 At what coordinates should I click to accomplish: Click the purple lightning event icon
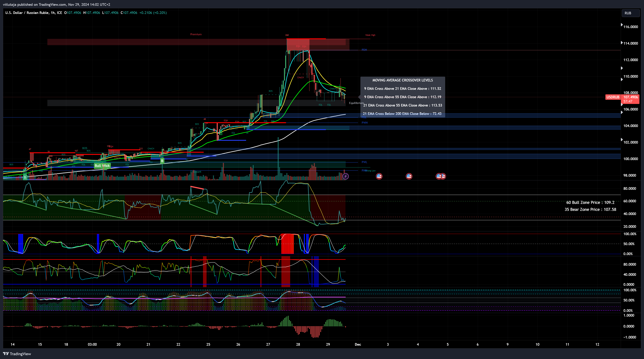(x=345, y=176)
